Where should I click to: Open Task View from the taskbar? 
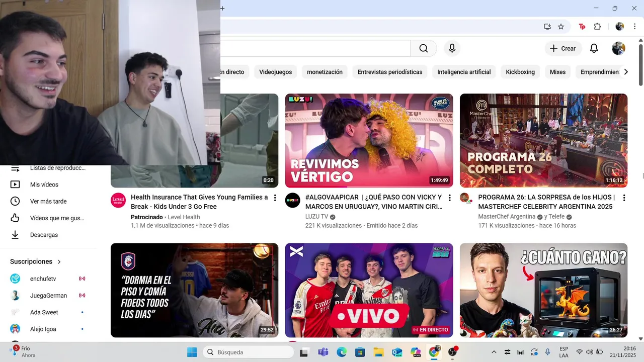tap(304, 352)
